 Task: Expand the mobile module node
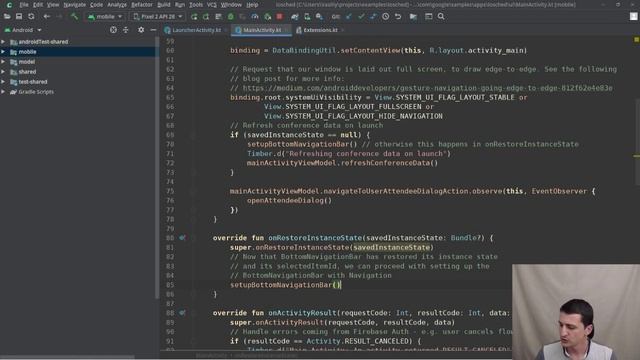[x=3, y=52]
